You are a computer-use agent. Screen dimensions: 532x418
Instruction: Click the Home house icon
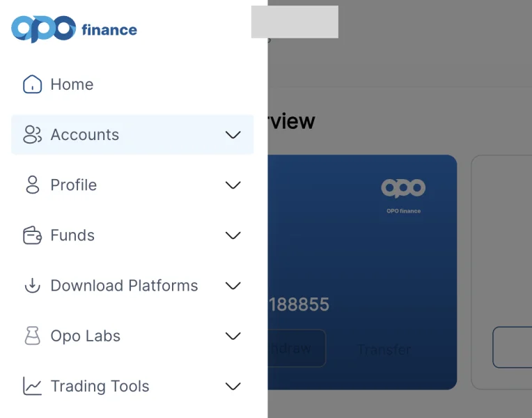(x=32, y=84)
